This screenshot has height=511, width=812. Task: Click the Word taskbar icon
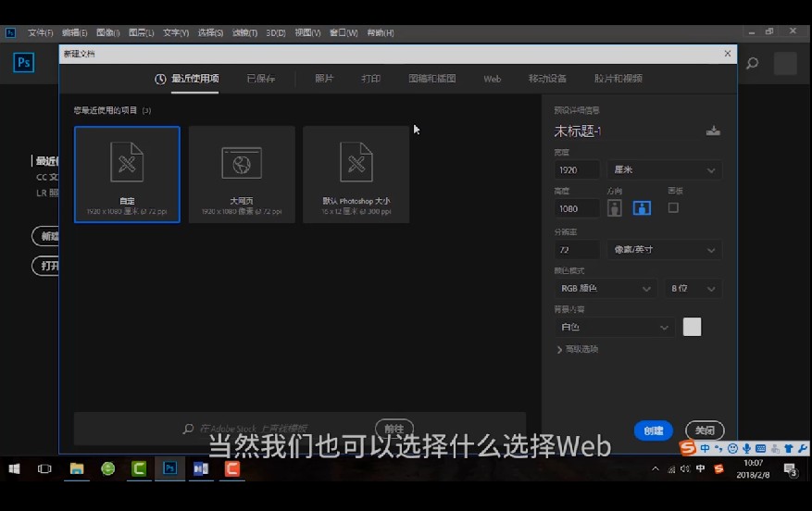[201, 468]
